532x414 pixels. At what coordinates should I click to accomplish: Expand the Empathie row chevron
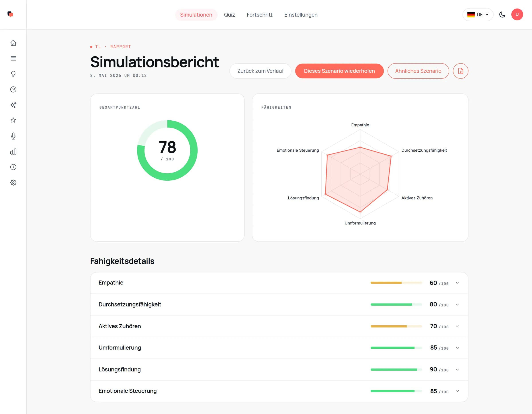pyautogui.click(x=457, y=283)
